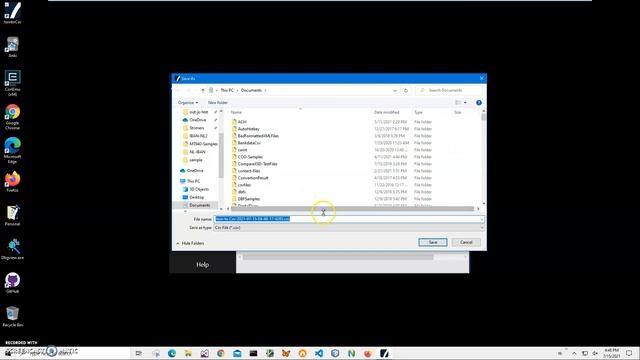Screen dimensions: 640x360
Task: Select the sample quick access folder
Action: [x=196, y=160]
